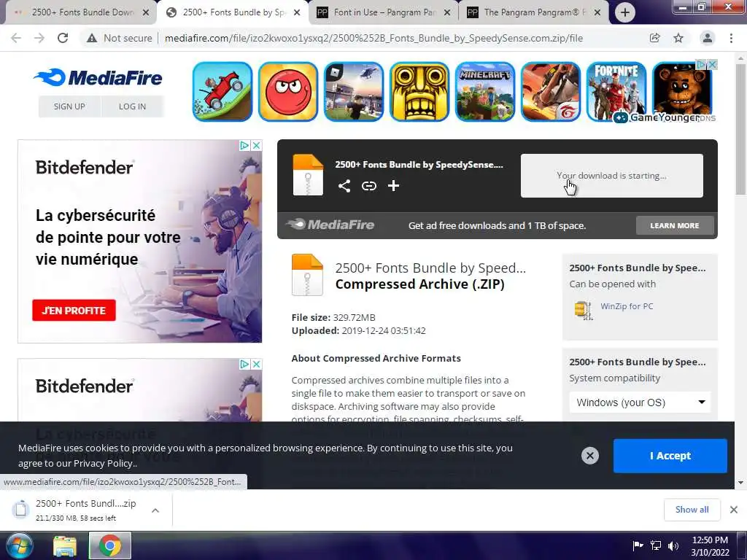Close the second Bitdefender ad with X
This screenshot has width=747, height=560.
256,364
